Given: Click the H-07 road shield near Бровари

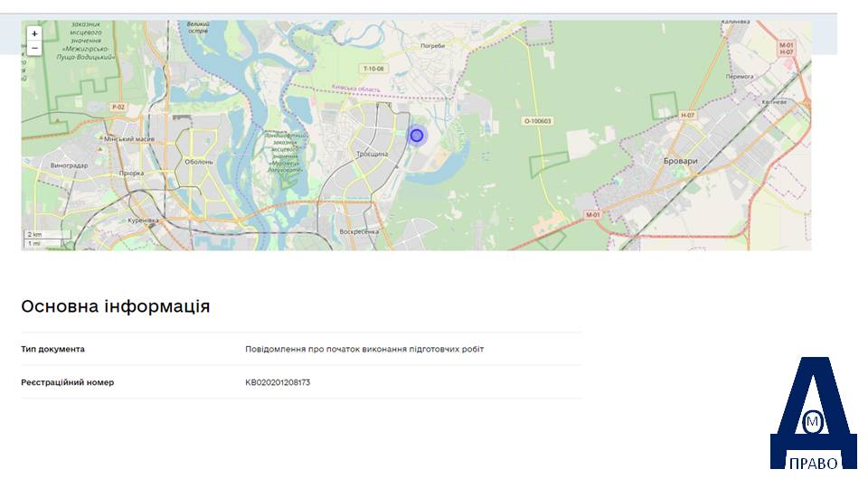Looking at the screenshot, I should click(687, 115).
